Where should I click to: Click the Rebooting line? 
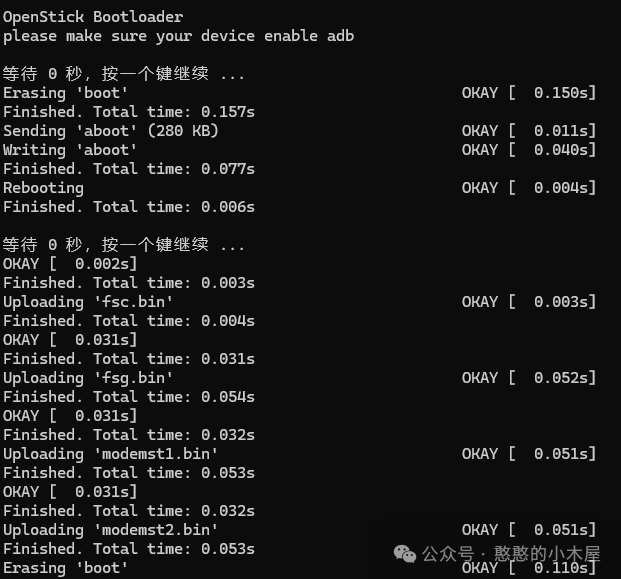(x=43, y=188)
